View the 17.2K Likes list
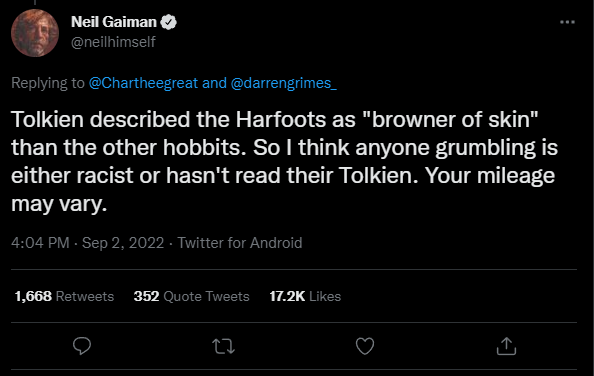The height and width of the screenshot is (376, 594). [305, 296]
